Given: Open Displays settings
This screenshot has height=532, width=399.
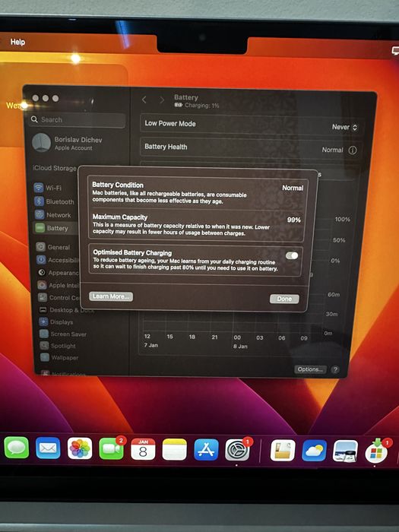Looking at the screenshot, I should (56, 322).
